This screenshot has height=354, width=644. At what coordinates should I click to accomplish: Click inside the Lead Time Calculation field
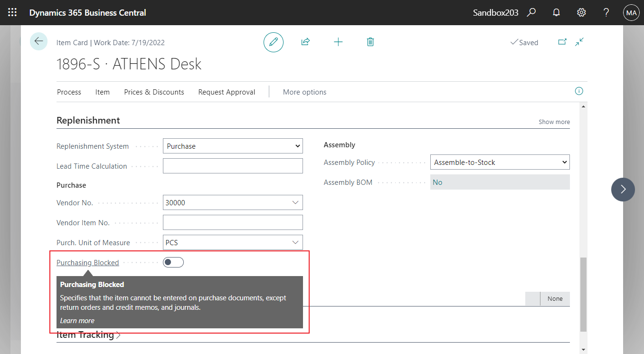233,165
